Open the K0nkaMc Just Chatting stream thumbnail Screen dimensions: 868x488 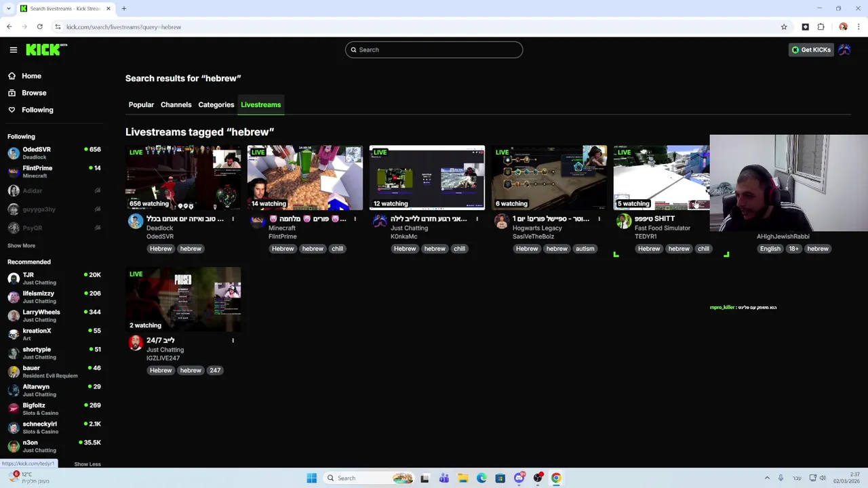[427, 178]
